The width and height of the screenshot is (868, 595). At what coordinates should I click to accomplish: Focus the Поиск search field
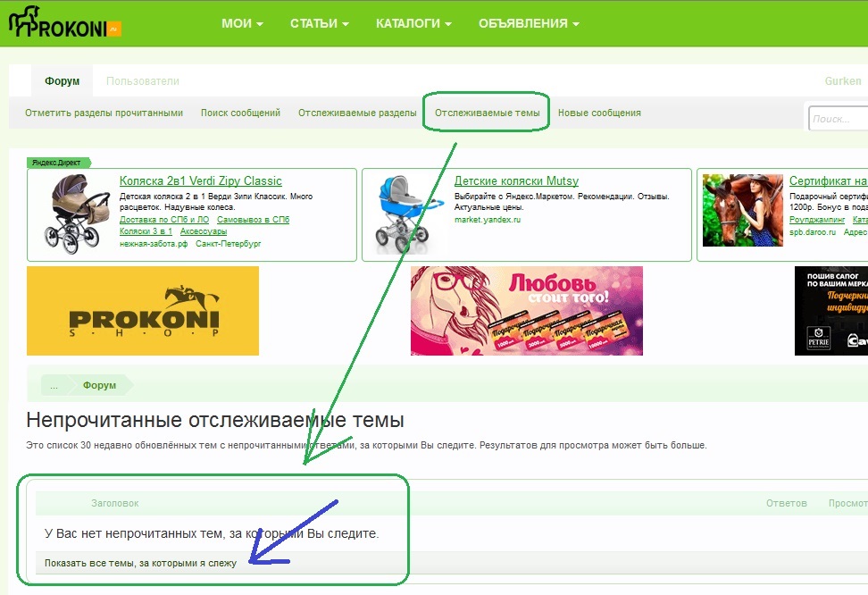click(839, 119)
